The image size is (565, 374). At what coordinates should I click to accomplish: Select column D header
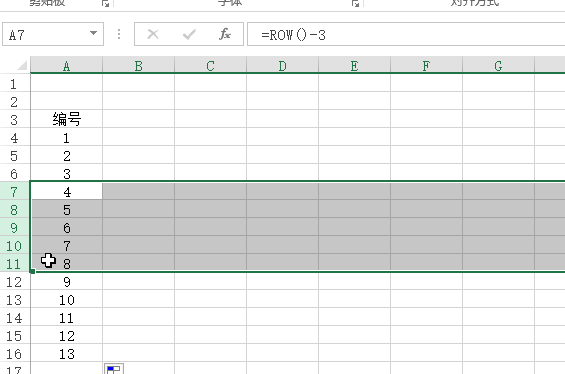pos(282,65)
